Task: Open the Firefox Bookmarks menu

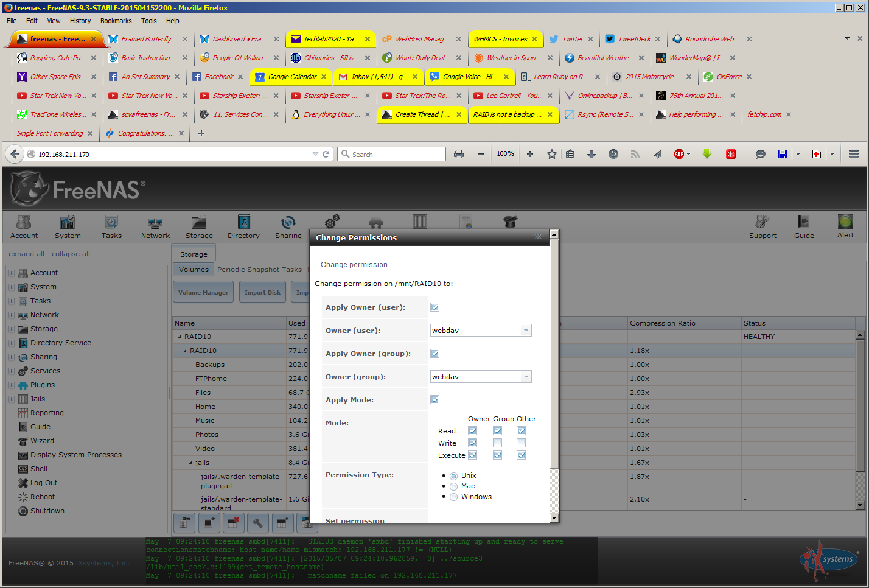Action: point(116,21)
